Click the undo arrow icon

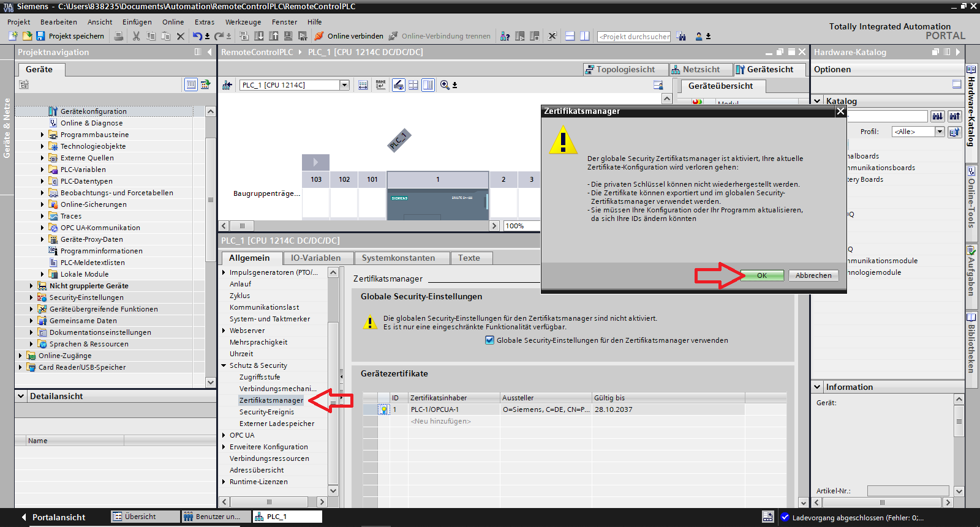click(197, 36)
